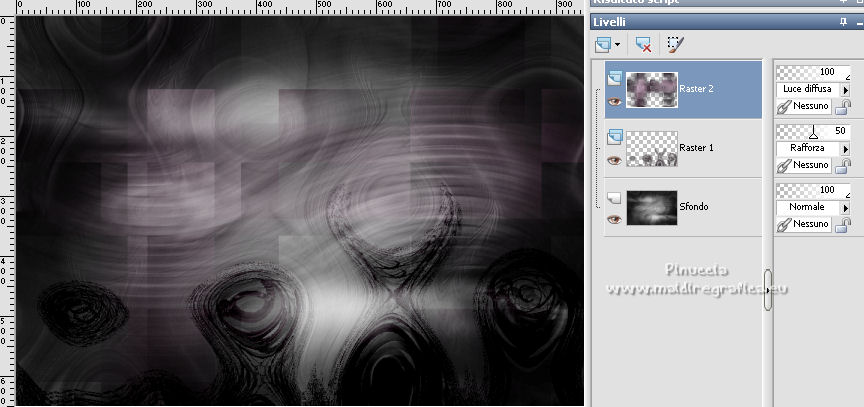This screenshot has height=407, width=864.
Task: Hide the Raster 1 layer
Action: [x=614, y=161]
